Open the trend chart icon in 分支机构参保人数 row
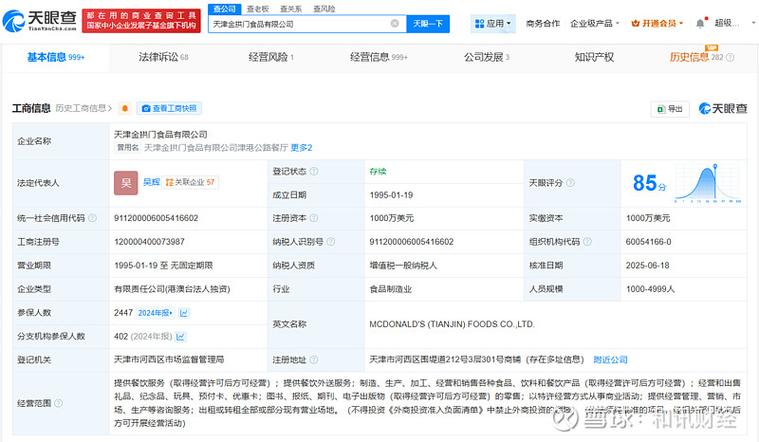This screenshot has height=442, width=759. (x=181, y=336)
